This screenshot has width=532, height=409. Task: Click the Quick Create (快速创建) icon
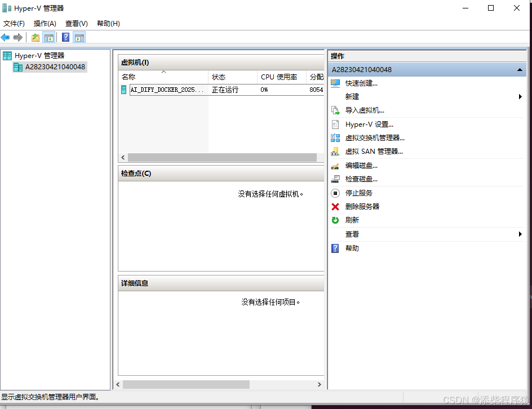[335, 83]
